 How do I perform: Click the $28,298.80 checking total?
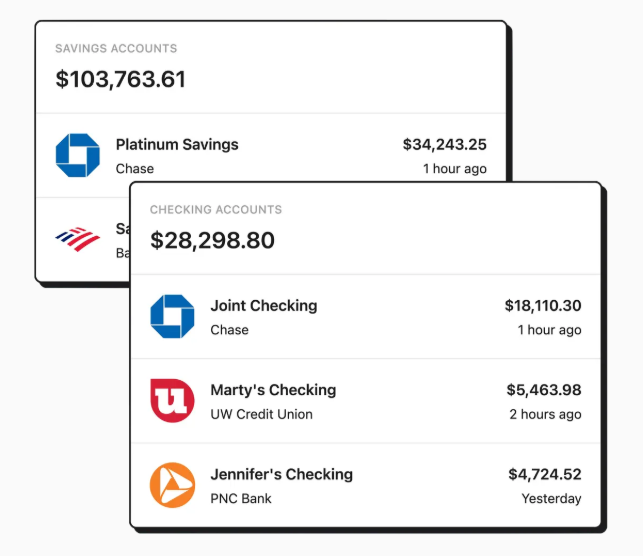212,241
